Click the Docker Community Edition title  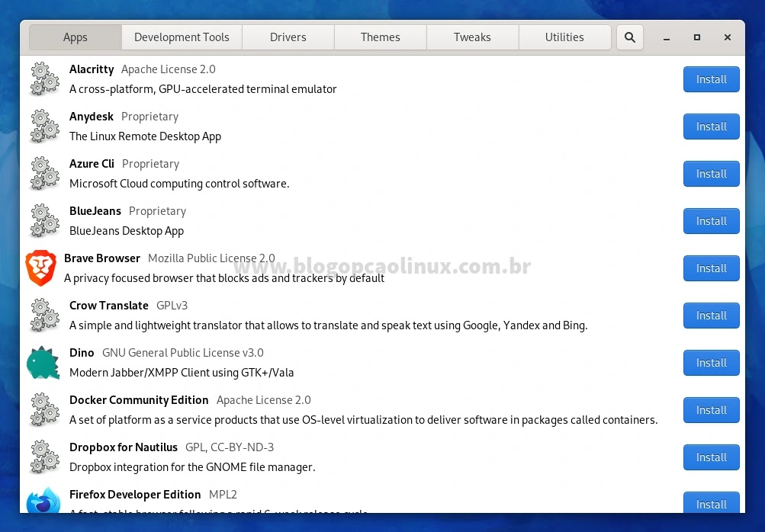pos(139,400)
